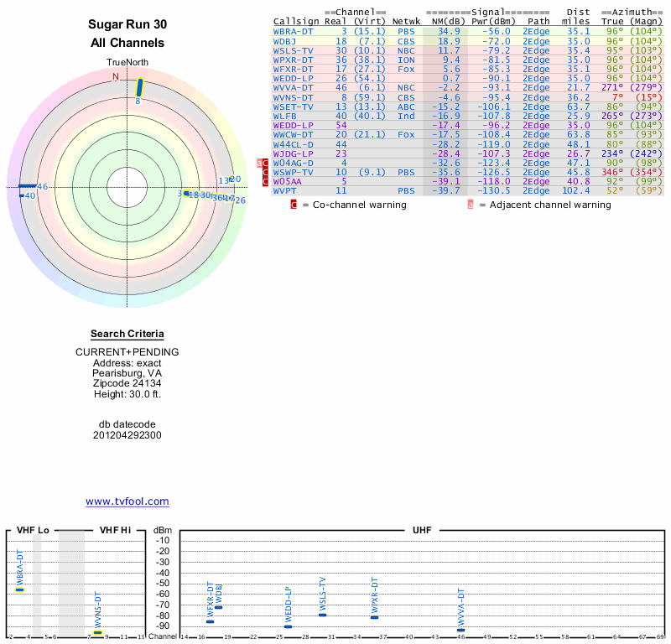
Task: Click WBRA-DT signal marker in VHF Lo chart
Action: [20, 589]
